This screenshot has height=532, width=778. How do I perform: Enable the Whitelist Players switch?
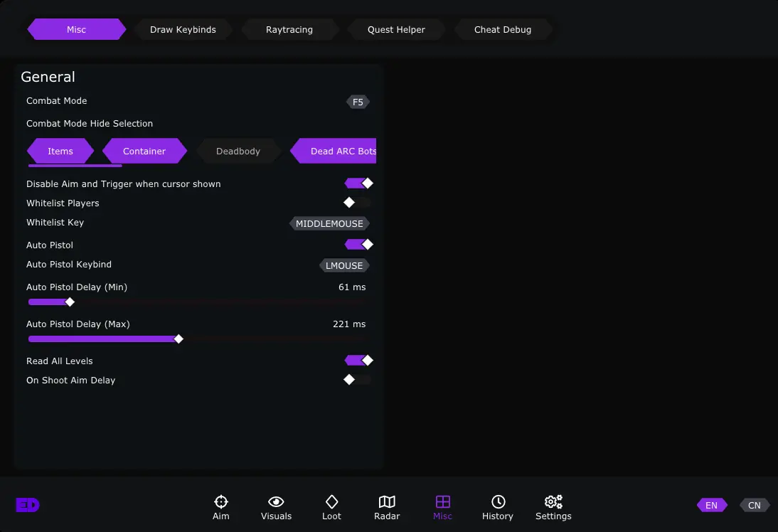[x=358, y=203]
